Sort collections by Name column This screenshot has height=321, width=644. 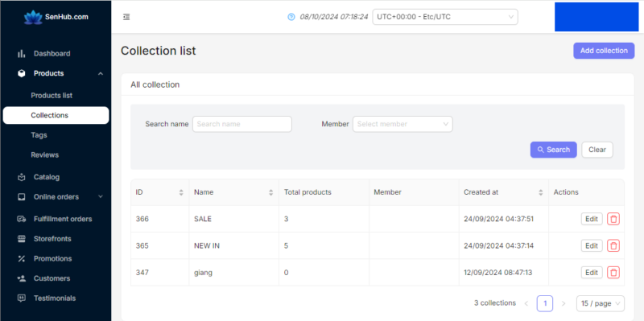pos(271,192)
